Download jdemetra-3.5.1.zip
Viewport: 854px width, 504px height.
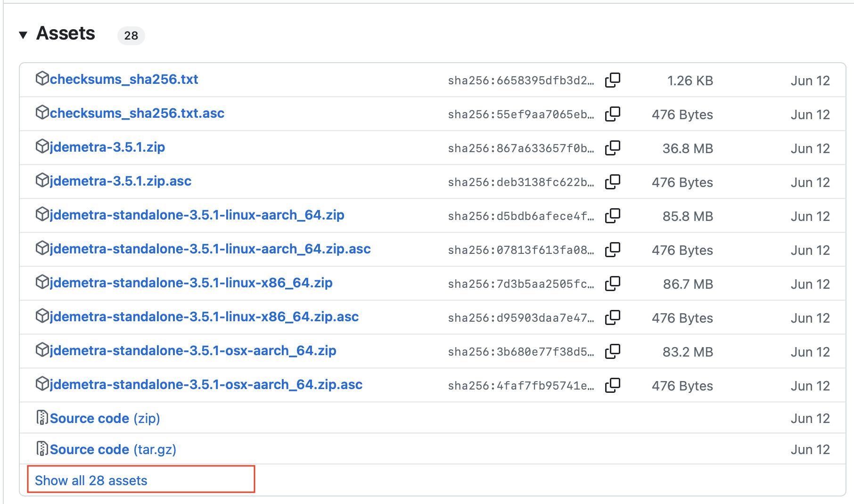[107, 147]
